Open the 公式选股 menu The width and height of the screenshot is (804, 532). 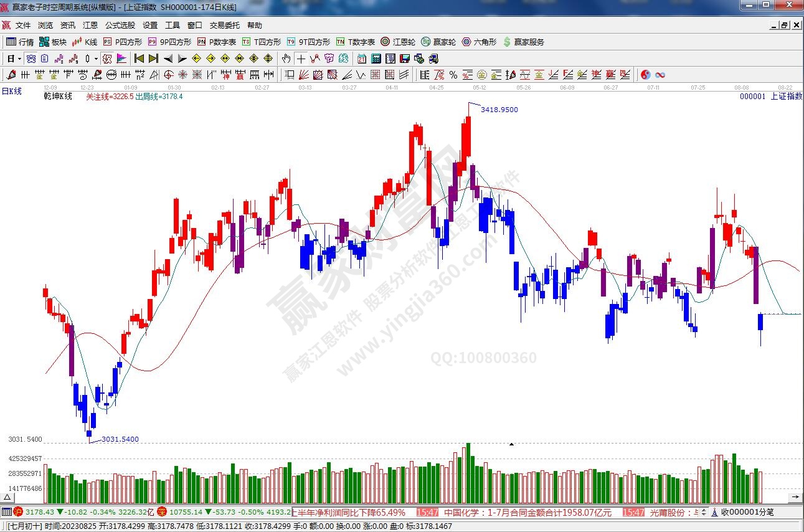pyautogui.click(x=120, y=26)
